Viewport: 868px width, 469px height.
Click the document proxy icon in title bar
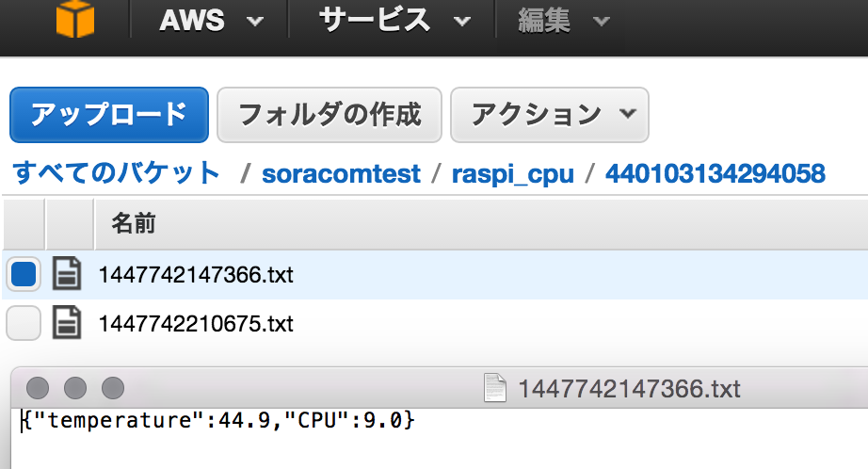[x=495, y=388]
